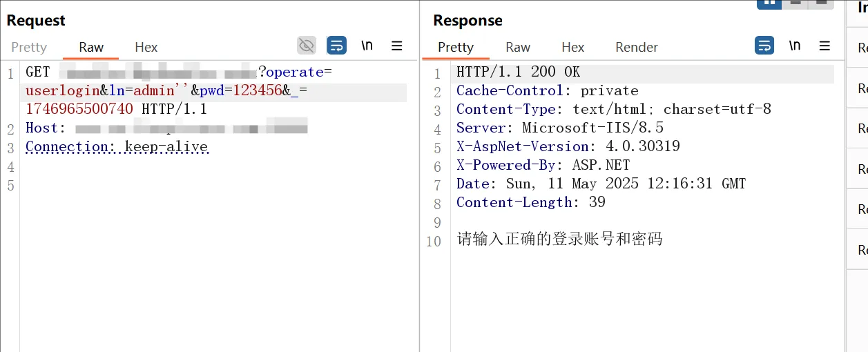Switch Request view to Pretty tab

tap(29, 47)
